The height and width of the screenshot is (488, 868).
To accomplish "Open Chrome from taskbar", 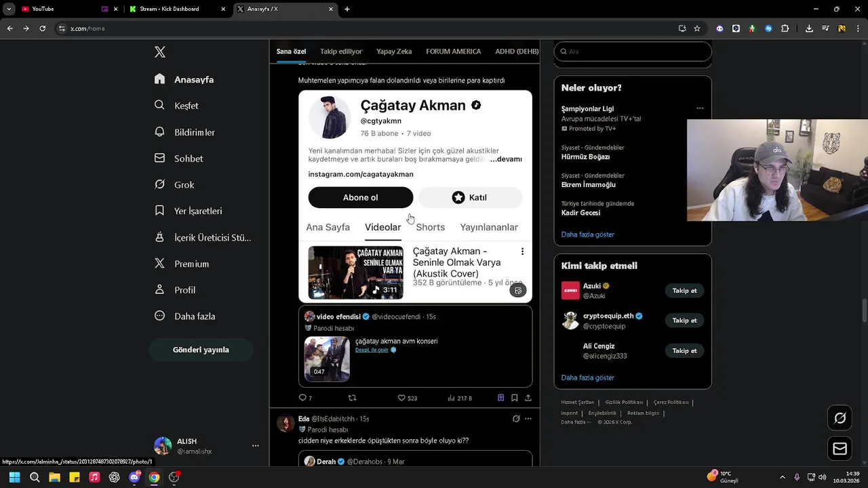I will [154, 477].
